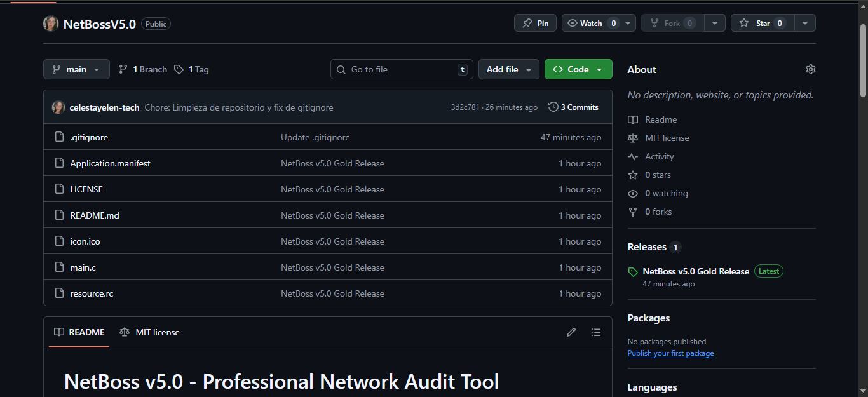Switch to the MIT license tab
Image resolution: width=868 pixels, height=397 pixels.
[150, 332]
